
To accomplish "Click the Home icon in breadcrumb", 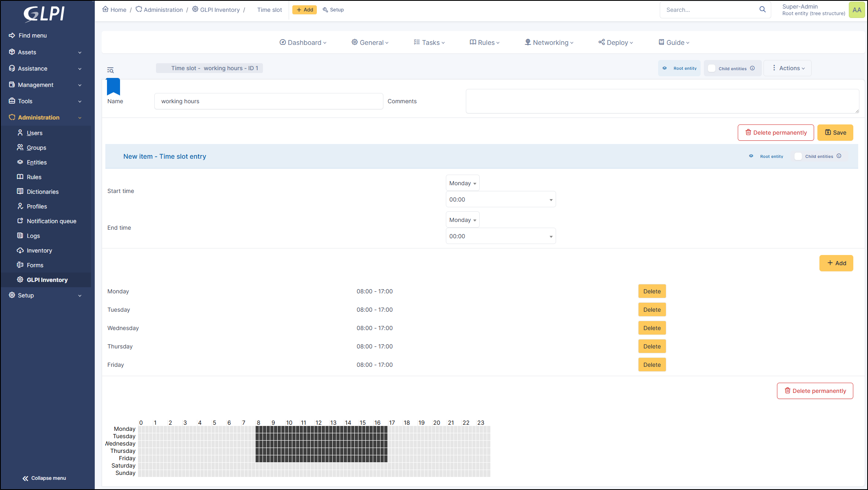I will click(105, 9).
